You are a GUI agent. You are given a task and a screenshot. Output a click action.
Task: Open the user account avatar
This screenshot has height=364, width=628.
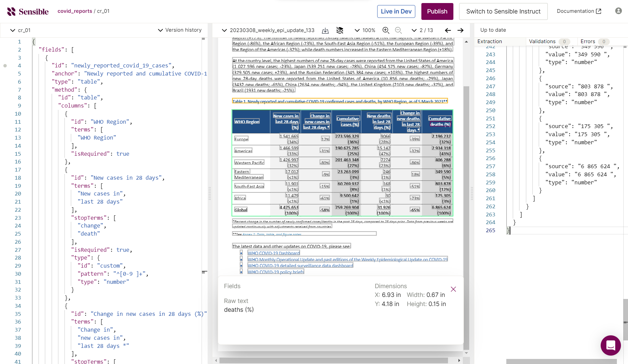tap(619, 11)
